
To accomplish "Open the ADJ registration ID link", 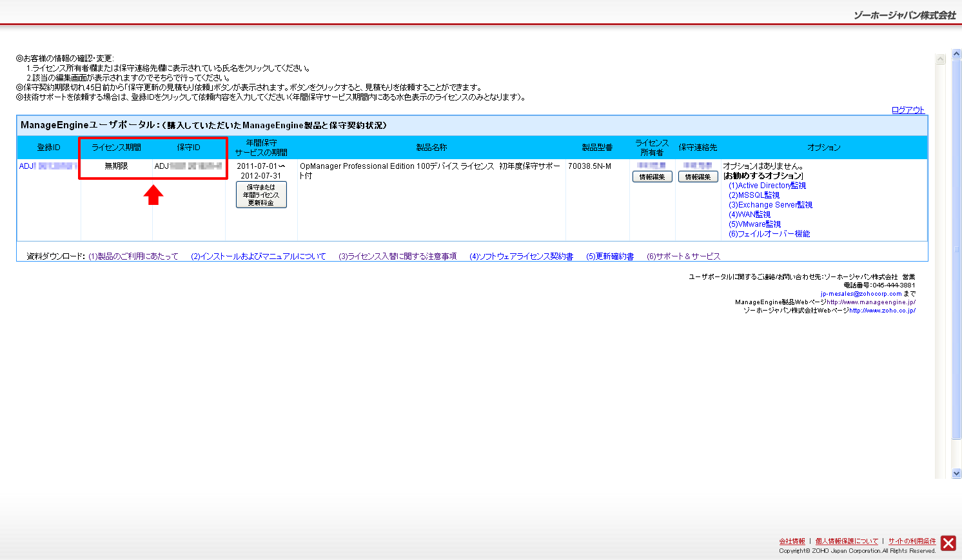I will pos(47,166).
